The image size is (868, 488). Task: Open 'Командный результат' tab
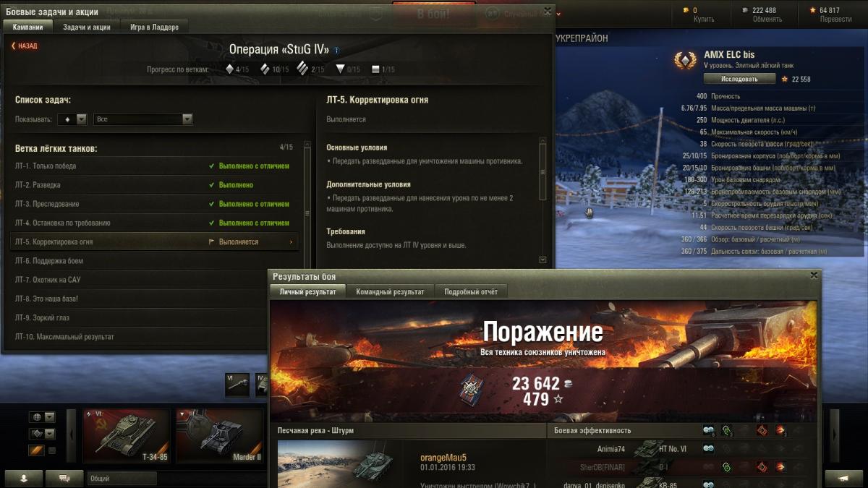[391, 291]
